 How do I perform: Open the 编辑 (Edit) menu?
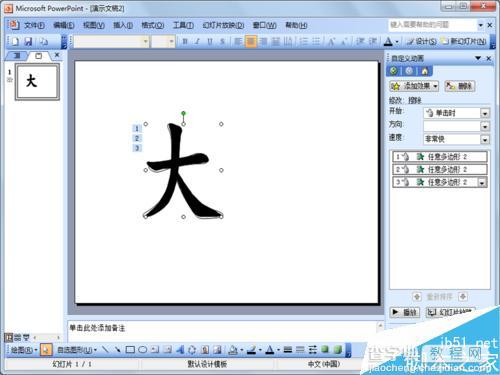click(64, 25)
